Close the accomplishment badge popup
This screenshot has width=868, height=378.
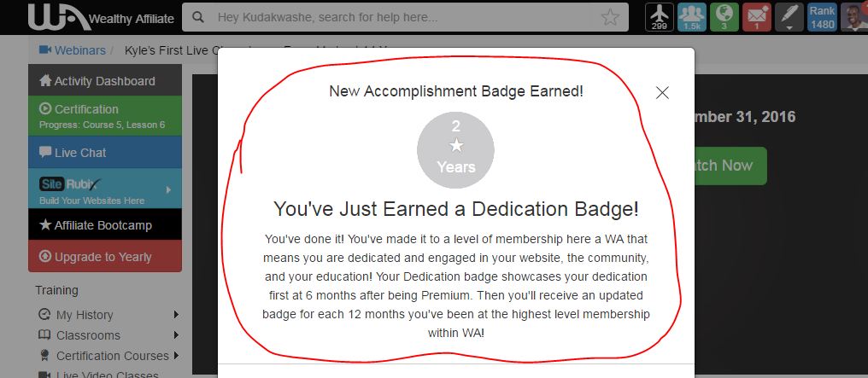point(662,93)
